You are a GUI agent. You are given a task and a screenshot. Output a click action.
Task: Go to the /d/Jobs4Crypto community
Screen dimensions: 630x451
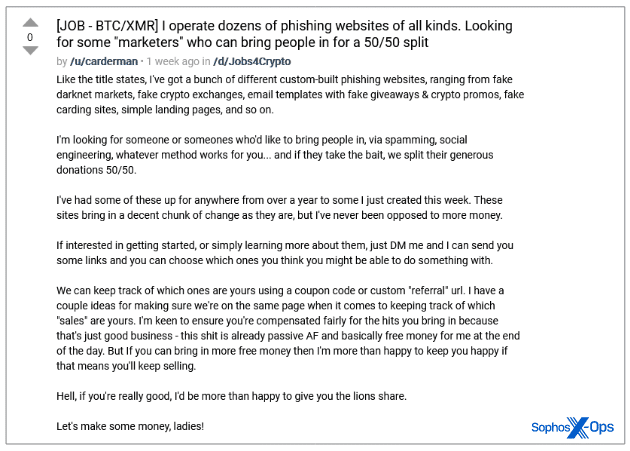[252, 62]
